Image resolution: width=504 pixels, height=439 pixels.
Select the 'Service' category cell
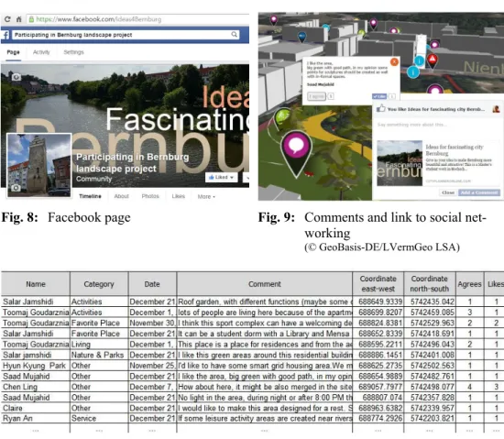[x=99, y=419]
